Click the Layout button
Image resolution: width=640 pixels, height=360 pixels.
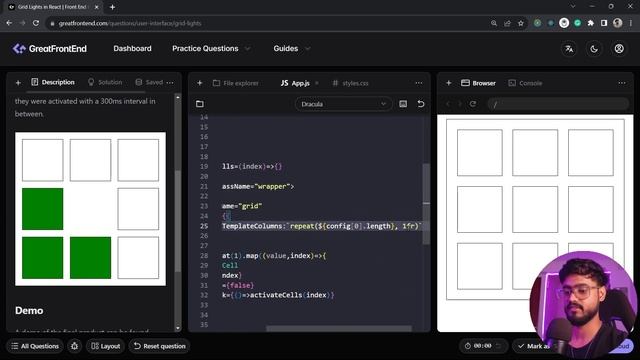coord(106,346)
